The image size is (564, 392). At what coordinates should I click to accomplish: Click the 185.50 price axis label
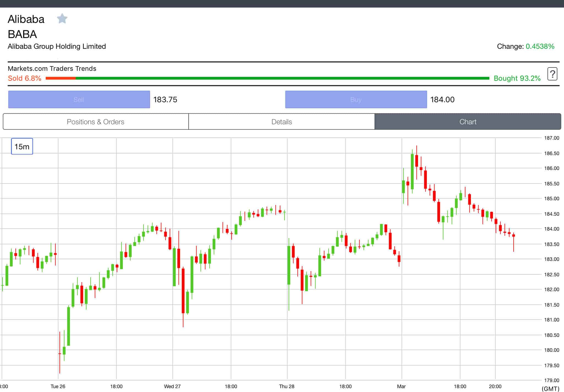tap(552, 183)
